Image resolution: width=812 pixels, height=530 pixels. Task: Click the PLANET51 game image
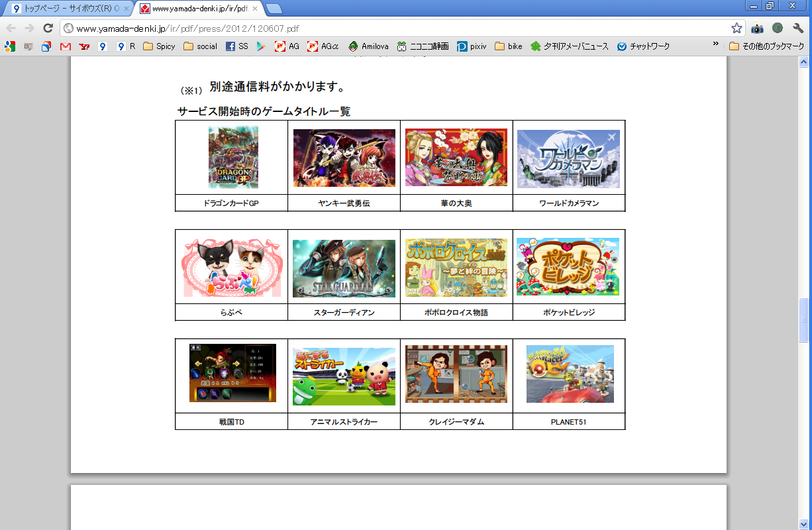570,374
